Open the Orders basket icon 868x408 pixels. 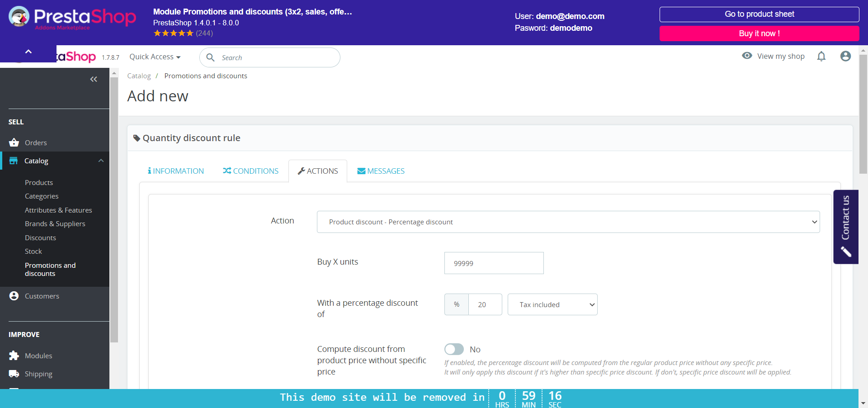[x=14, y=142]
